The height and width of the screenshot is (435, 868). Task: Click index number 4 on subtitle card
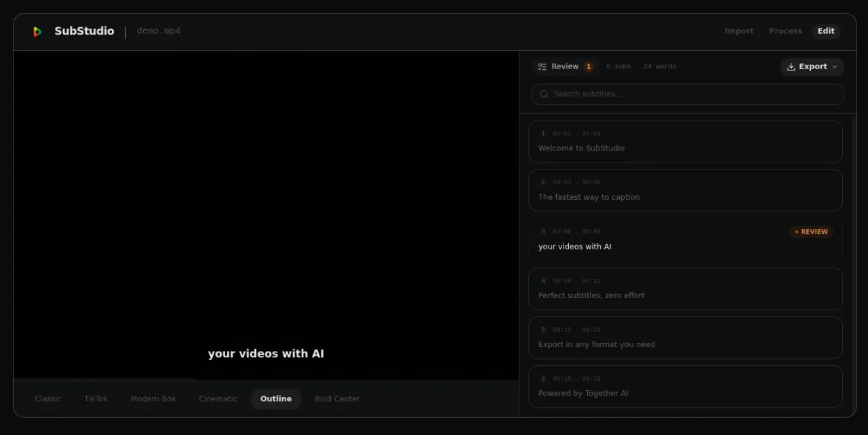coord(543,281)
